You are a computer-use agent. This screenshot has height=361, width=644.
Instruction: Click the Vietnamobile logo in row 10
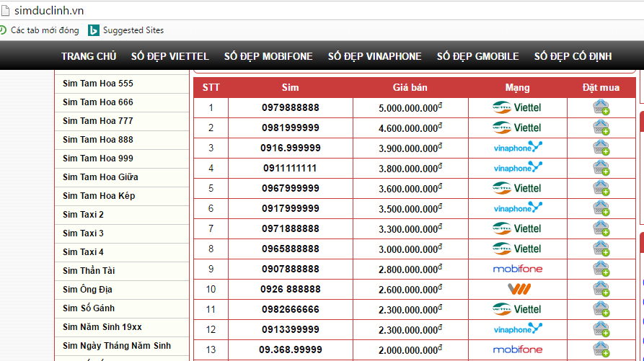517,289
